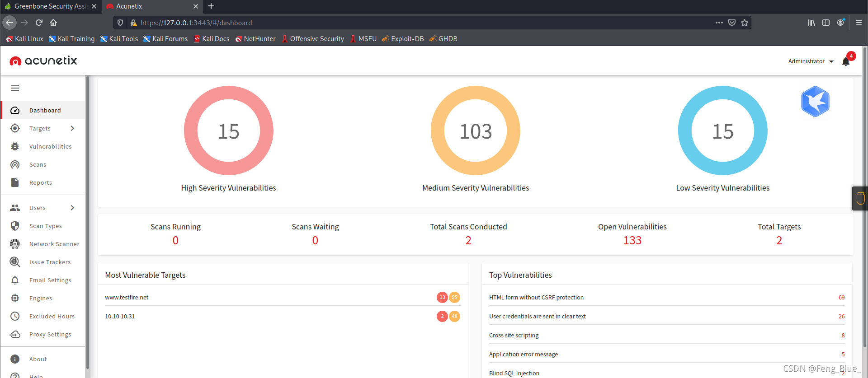
Task: Click the Medium Severity orange donut chart
Action: (x=476, y=131)
